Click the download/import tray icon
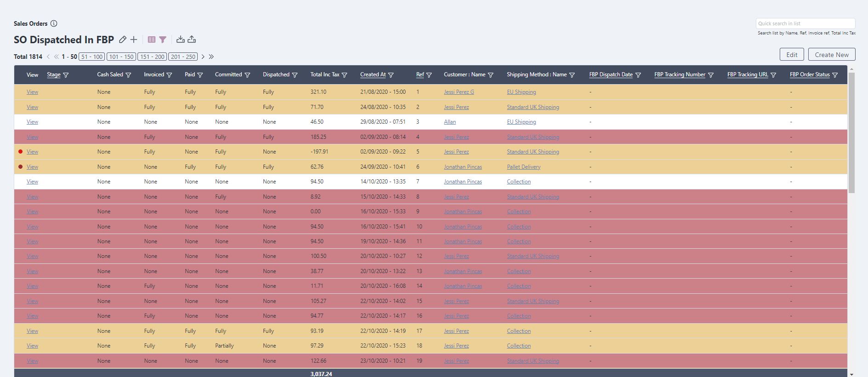Image resolution: width=868 pixels, height=377 pixels. pyautogui.click(x=181, y=40)
